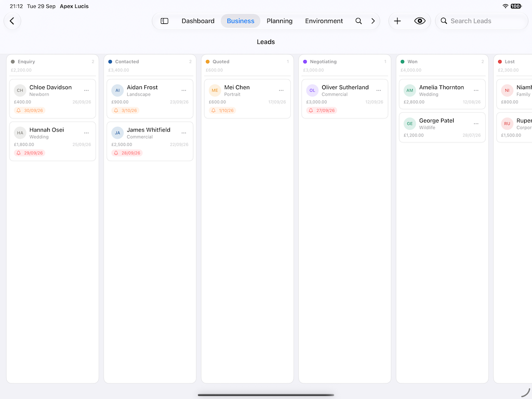Screen dimensions: 532x399
Task: Click Oliver Sutherland's 27/09/26 reminder badge
Action: [x=322, y=111]
